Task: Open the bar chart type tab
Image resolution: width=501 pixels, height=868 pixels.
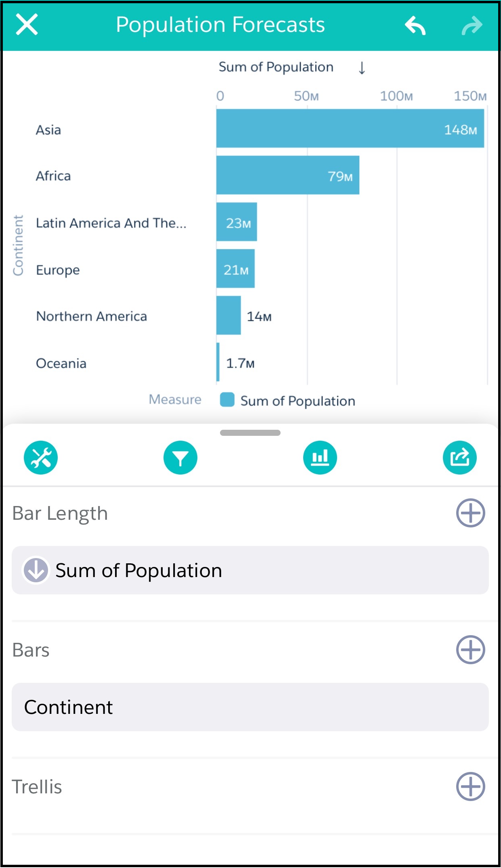Action: coord(320,458)
